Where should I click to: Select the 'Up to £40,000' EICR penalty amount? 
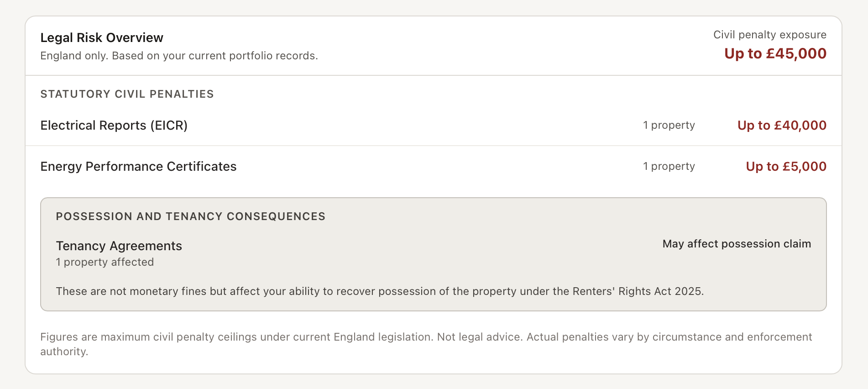pyautogui.click(x=781, y=125)
